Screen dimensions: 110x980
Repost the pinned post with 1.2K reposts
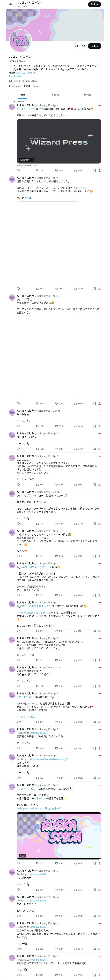pos(40,170)
